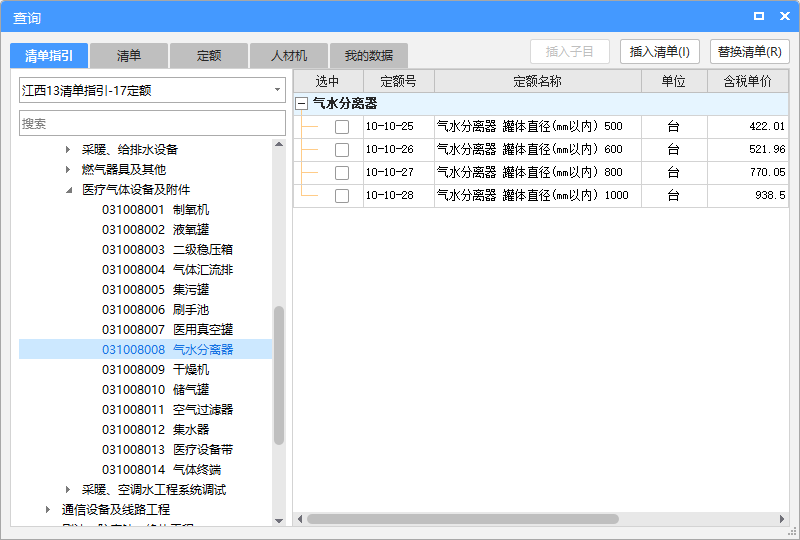Click the 替换清单(R) button

(749, 52)
